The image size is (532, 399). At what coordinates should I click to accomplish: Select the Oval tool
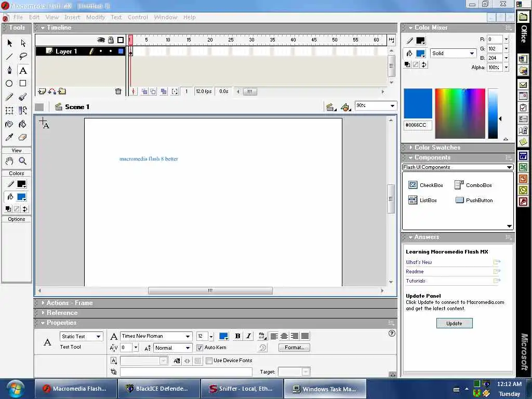(x=9, y=83)
